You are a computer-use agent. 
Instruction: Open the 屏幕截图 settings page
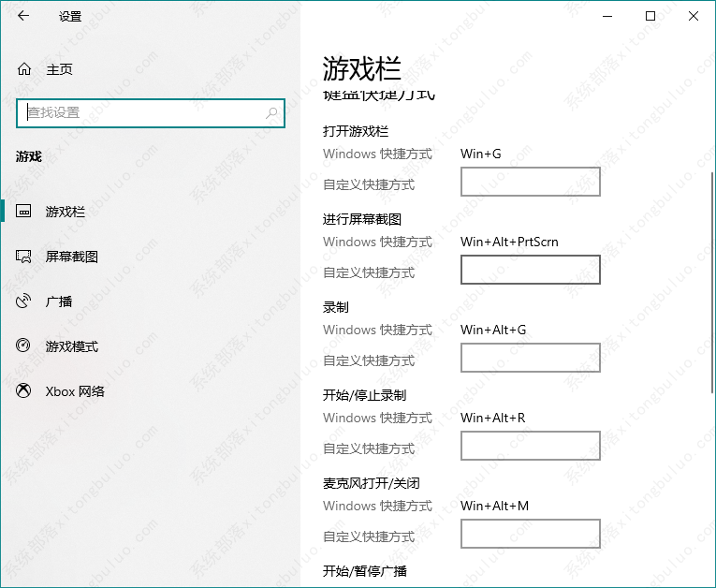[72, 257]
